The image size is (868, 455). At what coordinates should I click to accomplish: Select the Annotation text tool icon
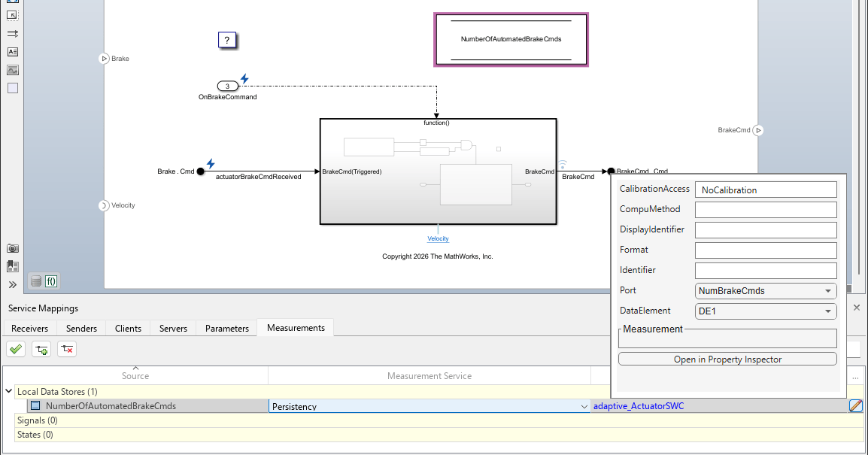click(12, 52)
